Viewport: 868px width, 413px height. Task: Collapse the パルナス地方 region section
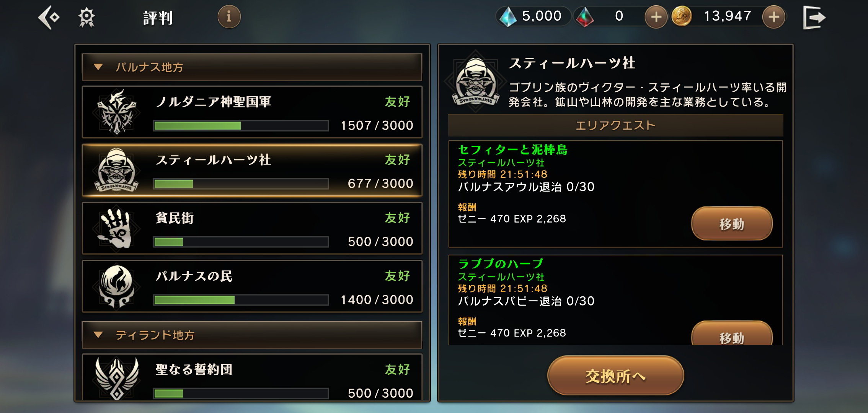pos(252,67)
